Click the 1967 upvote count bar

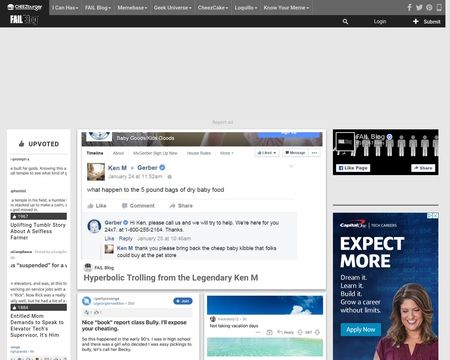38,216
